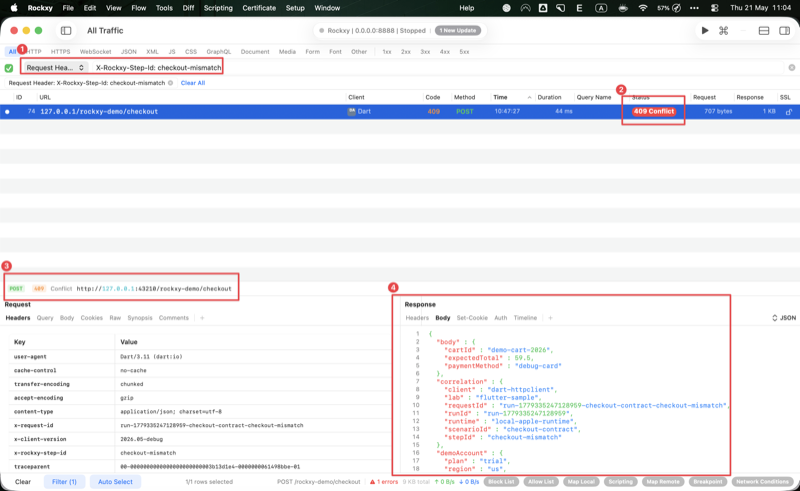Screen dimensions: 800x491
Task: Open the Tools menu
Action: coord(164,8)
